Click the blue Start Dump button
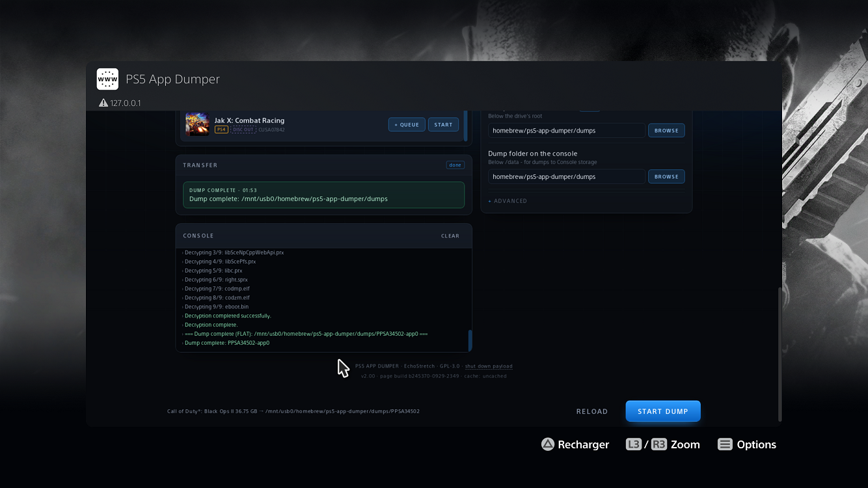 tap(663, 411)
